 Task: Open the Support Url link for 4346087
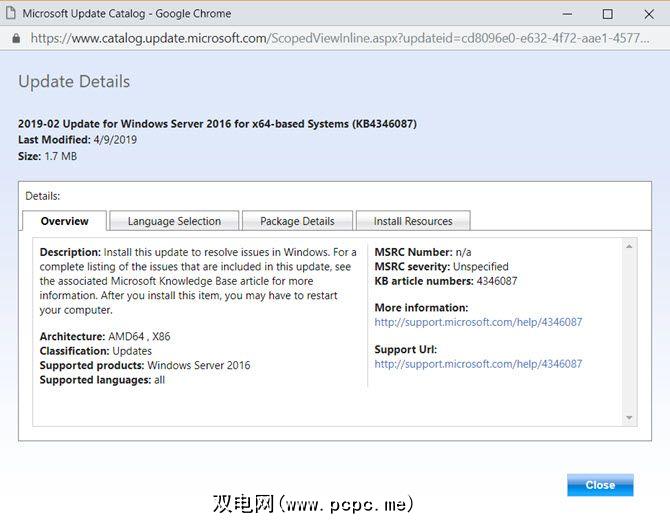[x=478, y=364]
